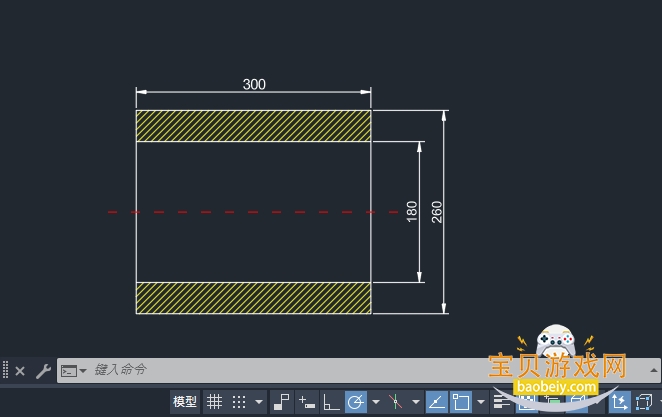Select the 300 dimension text
662x417 pixels.
tap(254, 84)
